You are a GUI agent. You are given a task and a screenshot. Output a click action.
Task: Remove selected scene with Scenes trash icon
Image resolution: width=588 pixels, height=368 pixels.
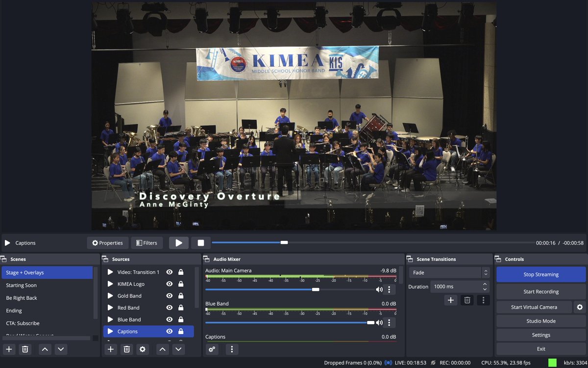pyautogui.click(x=25, y=349)
